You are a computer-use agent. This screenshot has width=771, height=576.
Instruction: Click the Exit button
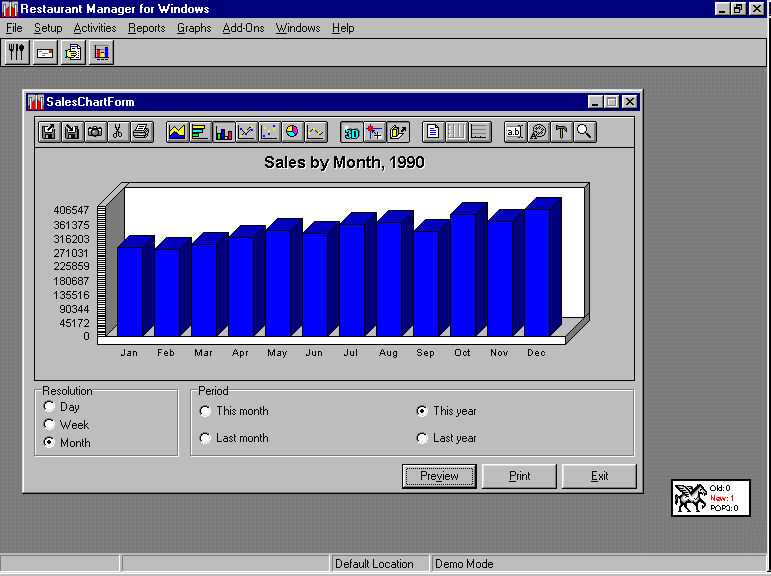[599, 476]
